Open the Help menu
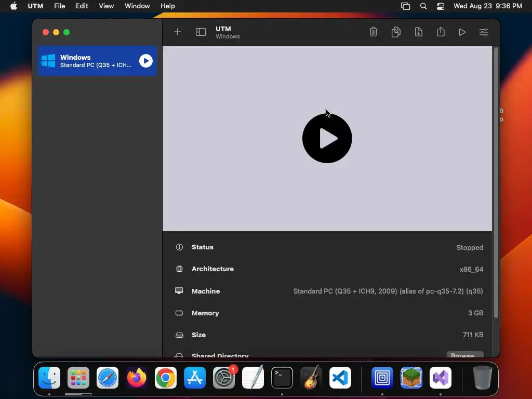532x399 pixels. point(168,6)
